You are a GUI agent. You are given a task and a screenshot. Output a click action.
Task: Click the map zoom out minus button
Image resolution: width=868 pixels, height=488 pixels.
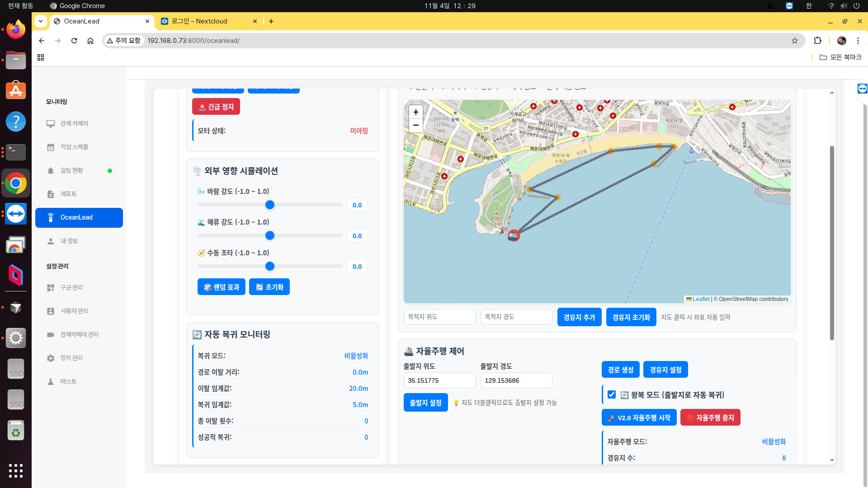point(415,125)
